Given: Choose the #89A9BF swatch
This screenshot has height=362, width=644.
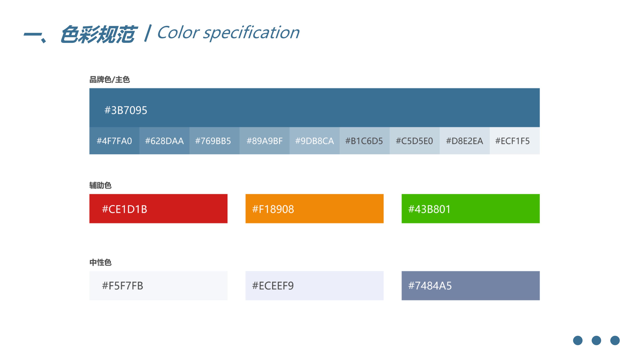Looking at the screenshot, I should 264,141.
